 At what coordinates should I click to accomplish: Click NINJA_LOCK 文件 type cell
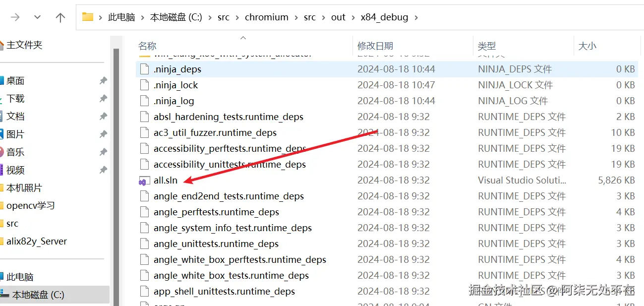point(516,85)
